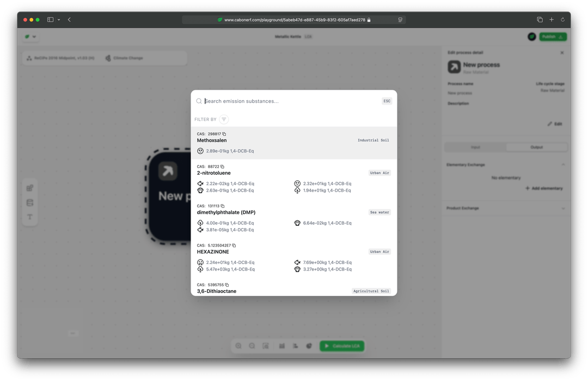Image resolution: width=588 pixels, height=381 pixels.
Task: Click the browser back arrow
Action: click(69, 20)
